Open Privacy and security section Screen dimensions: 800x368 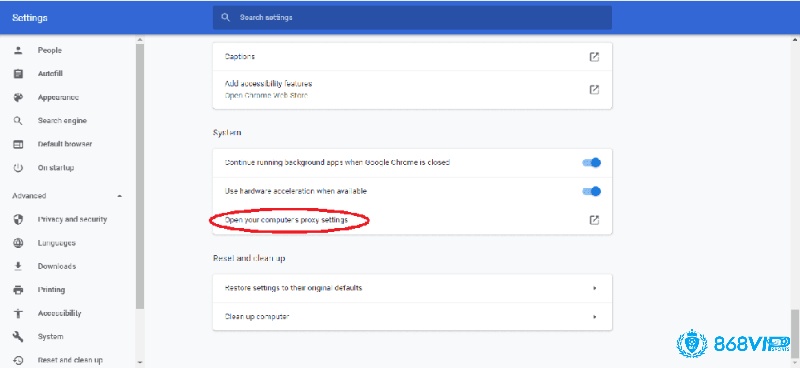[x=72, y=219]
